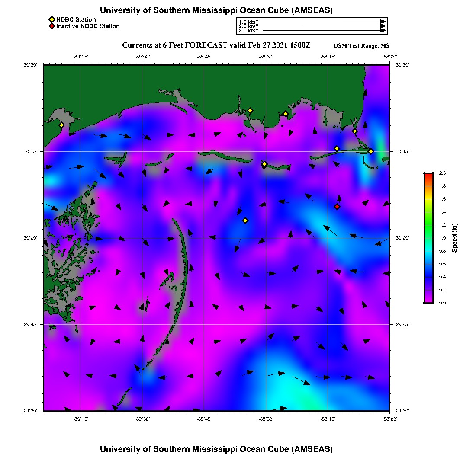The image size is (476, 454).
Task: Select the easternmost yellow station marker
Action: coord(371,151)
